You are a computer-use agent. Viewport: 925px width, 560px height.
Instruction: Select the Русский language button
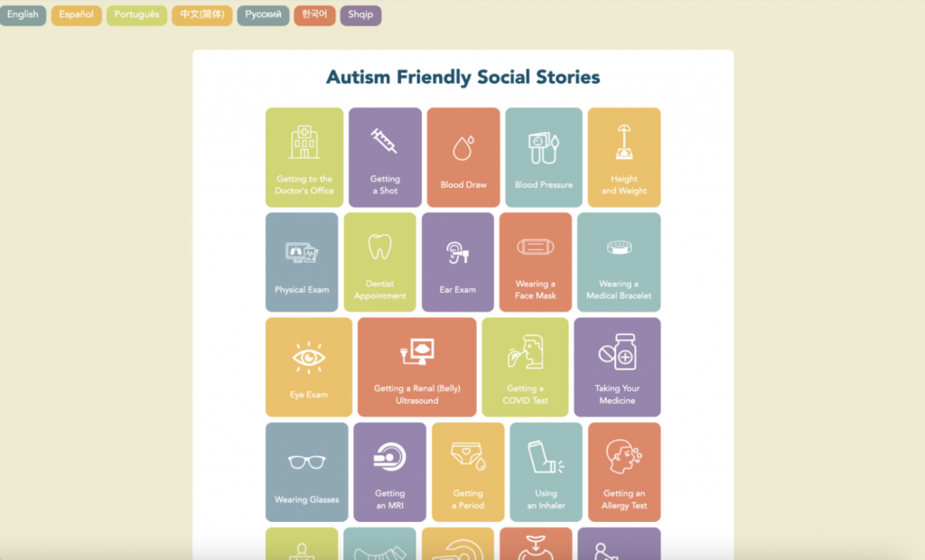263,14
